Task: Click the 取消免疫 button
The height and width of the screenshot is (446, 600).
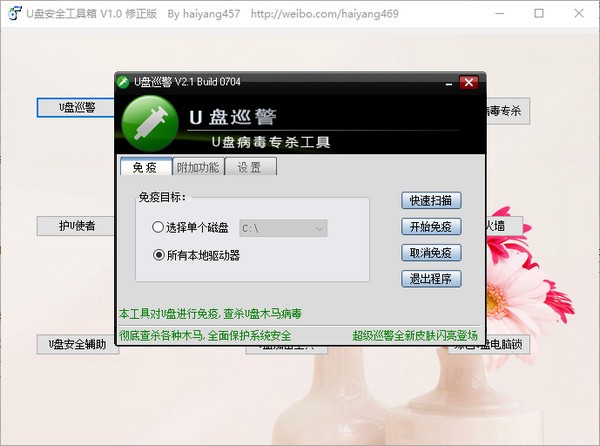Action: 431,252
